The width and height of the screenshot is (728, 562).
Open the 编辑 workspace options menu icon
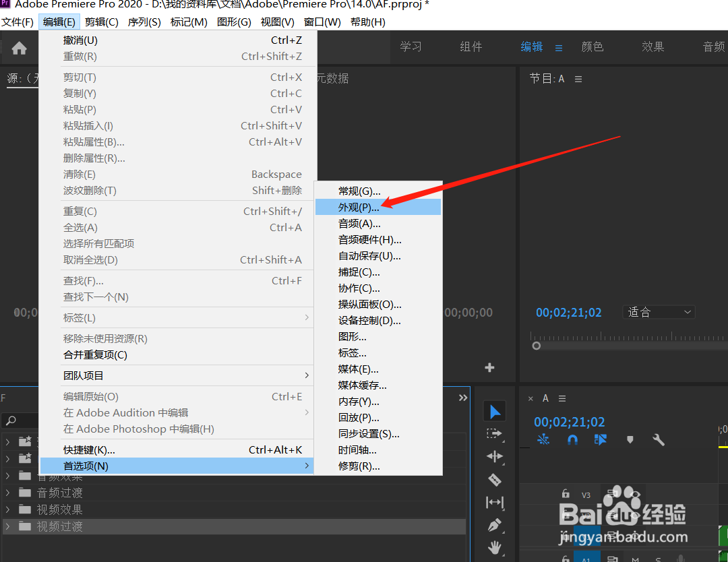coord(559,48)
